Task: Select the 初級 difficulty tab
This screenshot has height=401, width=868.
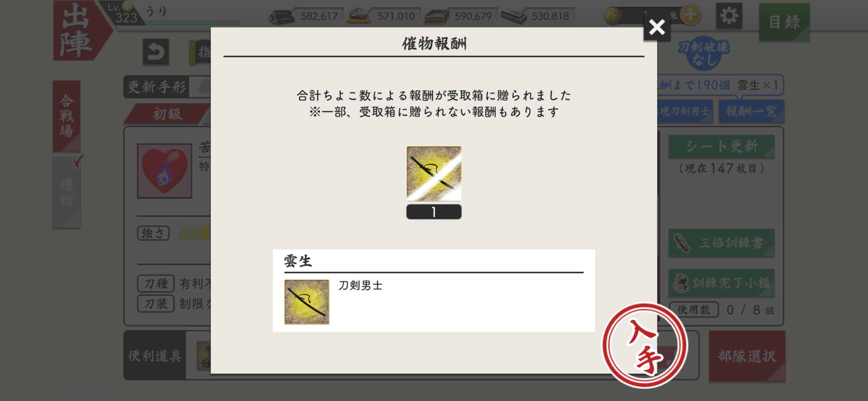Action: click(167, 114)
